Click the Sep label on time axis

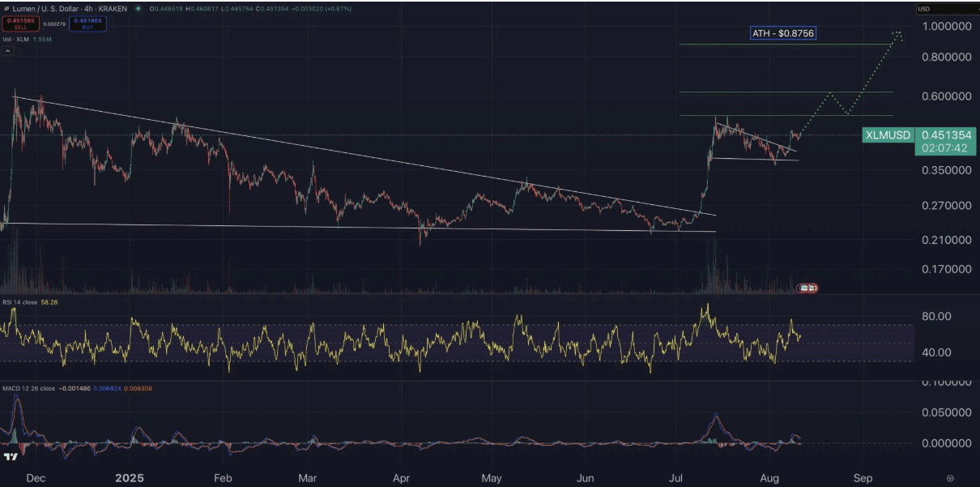tap(863, 478)
